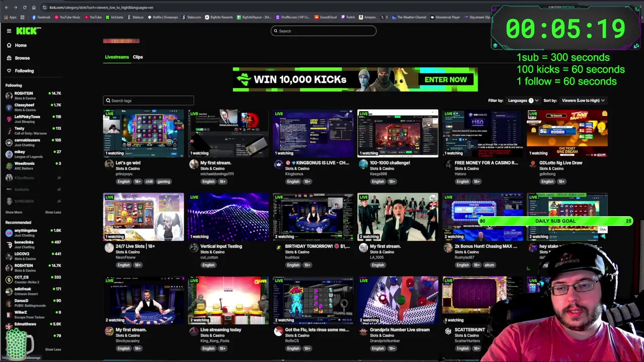Open CCT_CS recommended channel
Viewport: 644px width, 362px height.
tap(33, 280)
